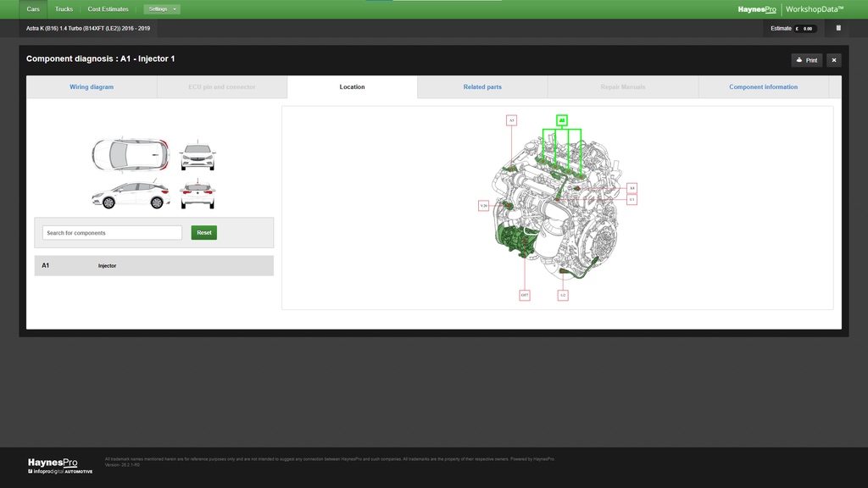This screenshot has width=868, height=488.
Task: Click the U2 label below the engine
Action: [x=563, y=296]
